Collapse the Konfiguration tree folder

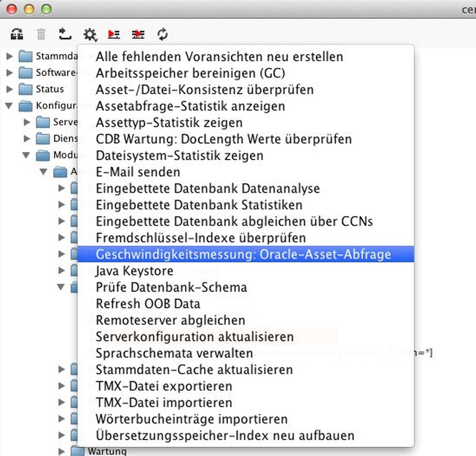pyautogui.click(x=9, y=106)
